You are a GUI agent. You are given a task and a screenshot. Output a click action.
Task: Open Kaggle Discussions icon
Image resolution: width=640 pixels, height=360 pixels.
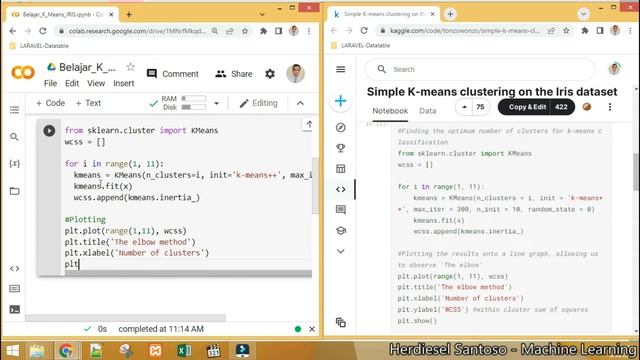(x=340, y=209)
